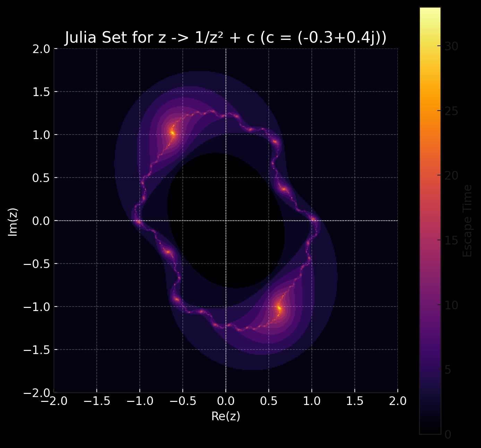
Task: Click the colorbar tick label "5"
Action: point(448,370)
